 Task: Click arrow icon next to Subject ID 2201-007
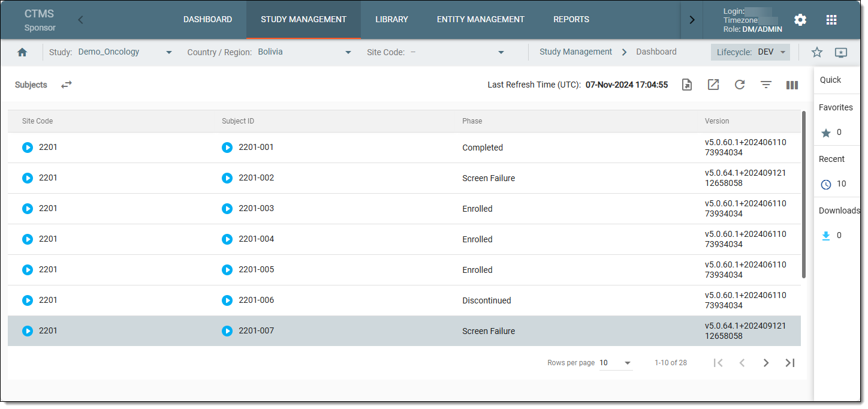point(227,331)
